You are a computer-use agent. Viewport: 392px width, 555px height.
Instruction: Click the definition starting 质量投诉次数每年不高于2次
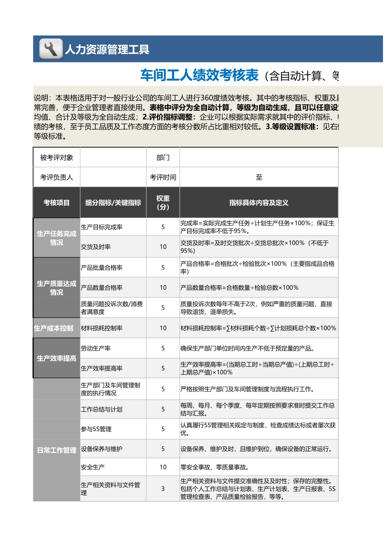point(259,308)
